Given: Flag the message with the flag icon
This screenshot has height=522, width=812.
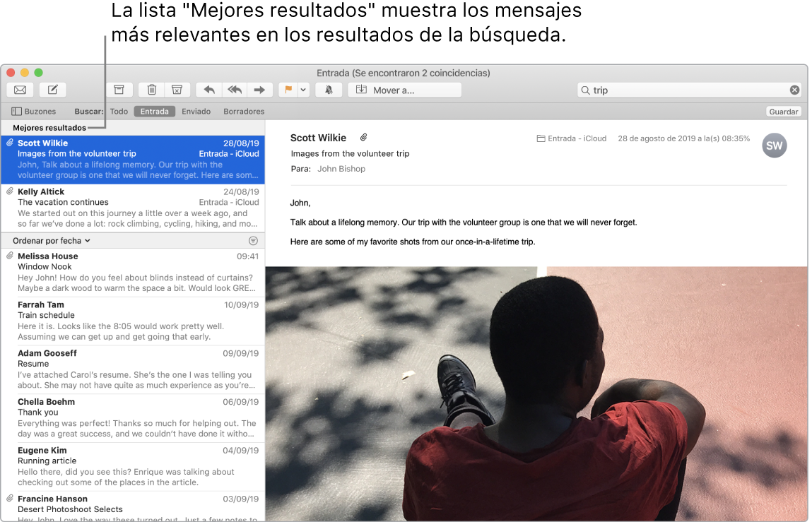Looking at the screenshot, I should tap(288, 90).
